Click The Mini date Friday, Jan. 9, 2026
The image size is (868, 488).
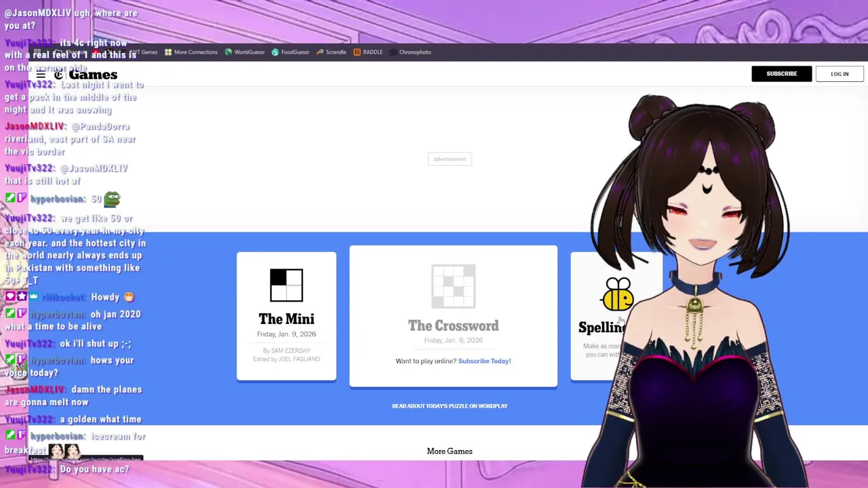click(x=286, y=334)
